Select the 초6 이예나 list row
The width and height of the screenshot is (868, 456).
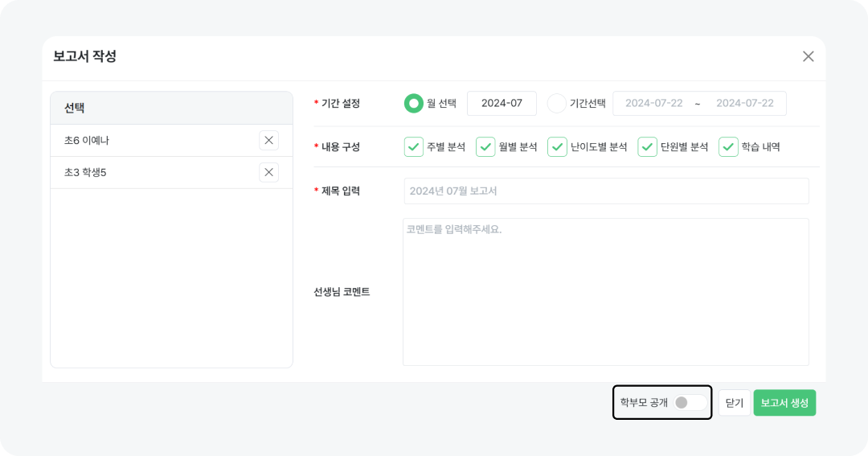click(153, 140)
